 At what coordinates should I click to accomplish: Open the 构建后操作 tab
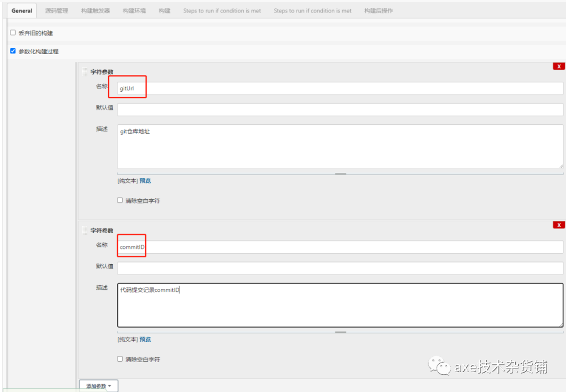tap(379, 11)
